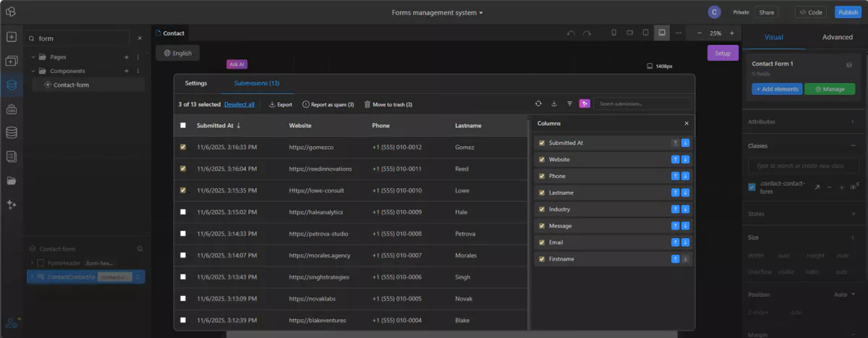This screenshot has width=868, height=338.
Task: Switch to the Advanced tab
Action: pos(837,37)
